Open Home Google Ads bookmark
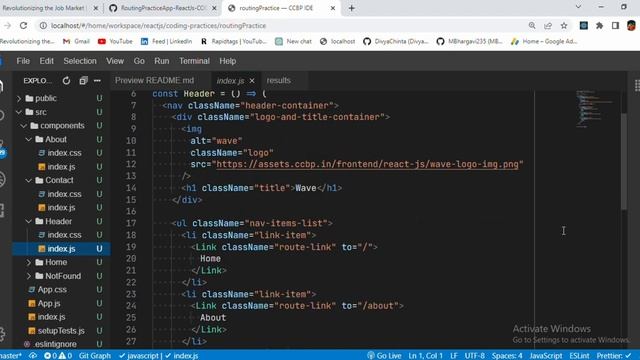640x360 pixels. [544, 41]
